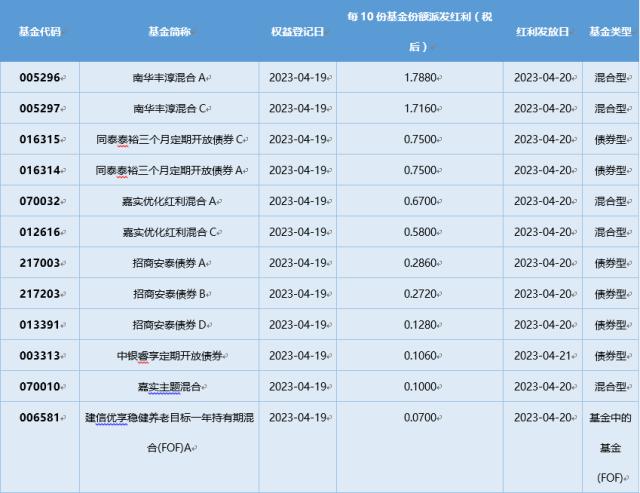Viewport: 640px width, 493px height.
Task: Select the fund name 招商安泰债券 D
Action: pyautogui.click(x=169, y=325)
